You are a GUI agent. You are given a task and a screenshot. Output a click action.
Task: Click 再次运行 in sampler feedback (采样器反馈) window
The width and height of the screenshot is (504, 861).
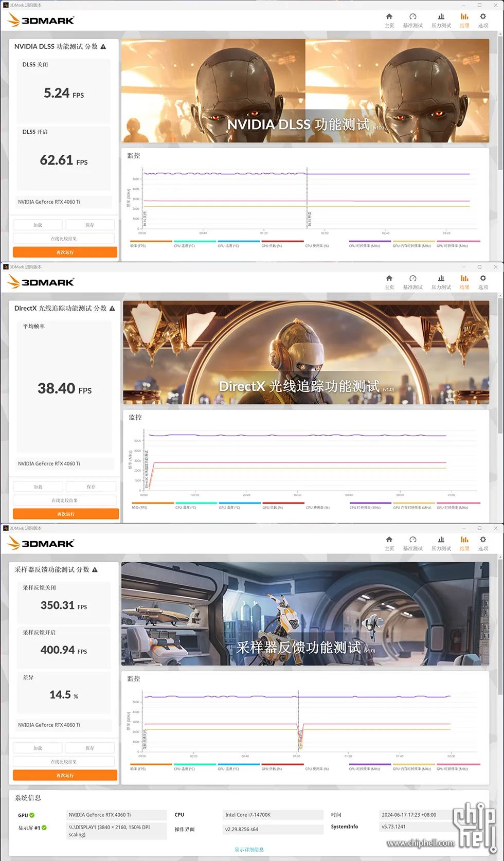tap(65, 775)
